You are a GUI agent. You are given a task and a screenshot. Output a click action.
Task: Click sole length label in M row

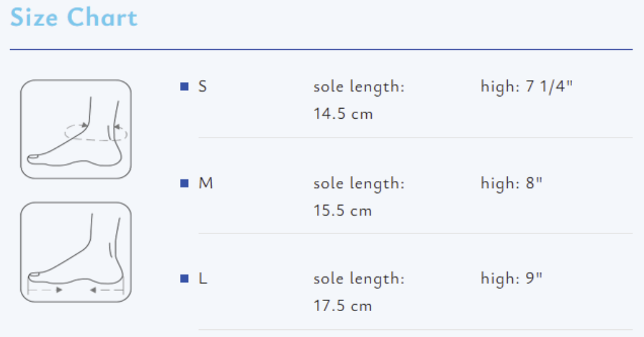tap(358, 184)
